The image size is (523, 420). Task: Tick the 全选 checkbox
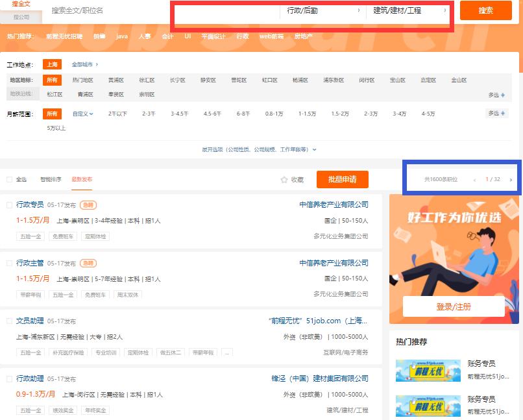coord(9,179)
